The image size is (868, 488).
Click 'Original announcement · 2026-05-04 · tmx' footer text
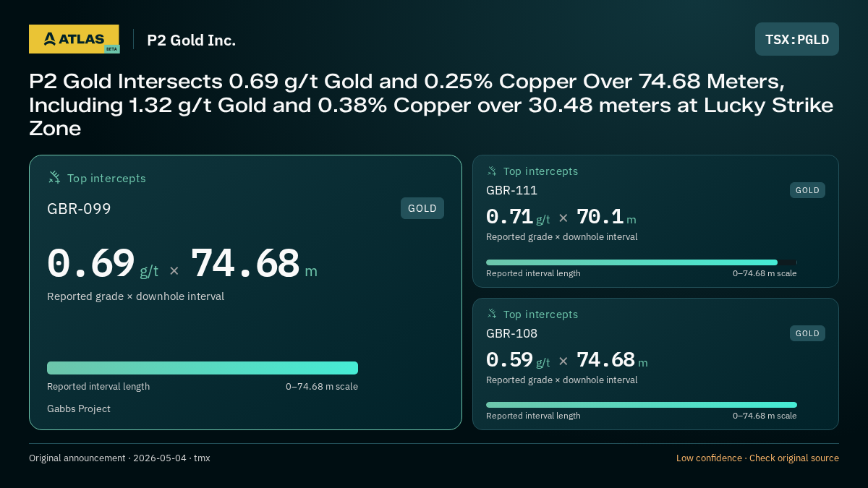point(119,458)
